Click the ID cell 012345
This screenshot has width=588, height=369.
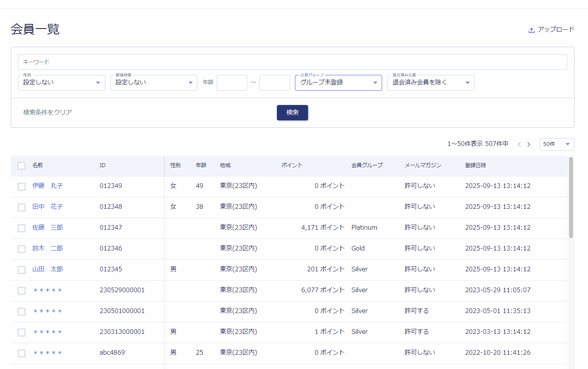click(111, 269)
